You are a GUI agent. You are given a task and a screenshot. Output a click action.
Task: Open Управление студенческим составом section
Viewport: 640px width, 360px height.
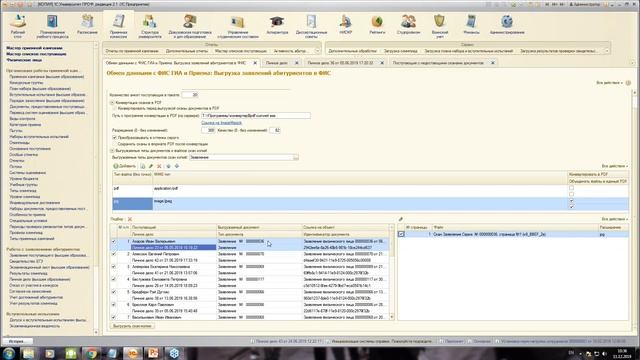click(x=238, y=26)
